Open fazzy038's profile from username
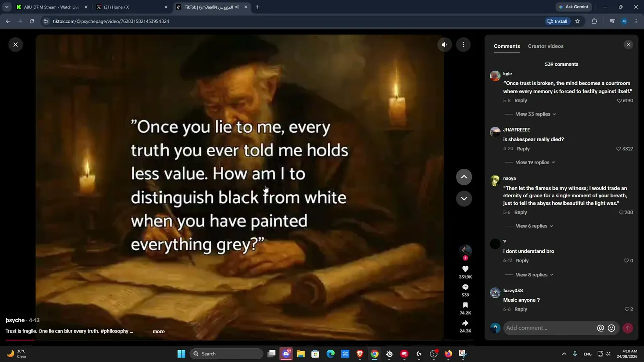The height and width of the screenshot is (362, 644). (513, 291)
